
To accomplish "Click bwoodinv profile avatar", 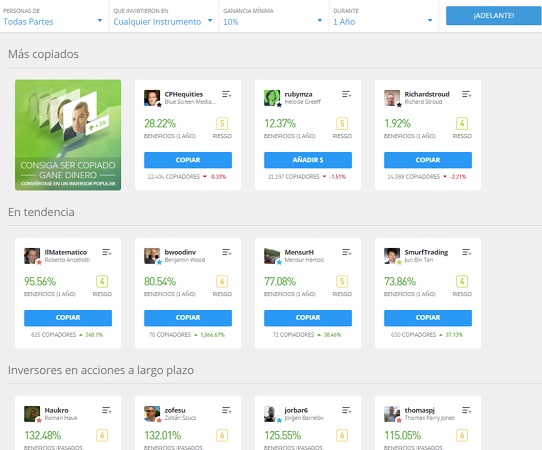I will click(x=152, y=256).
